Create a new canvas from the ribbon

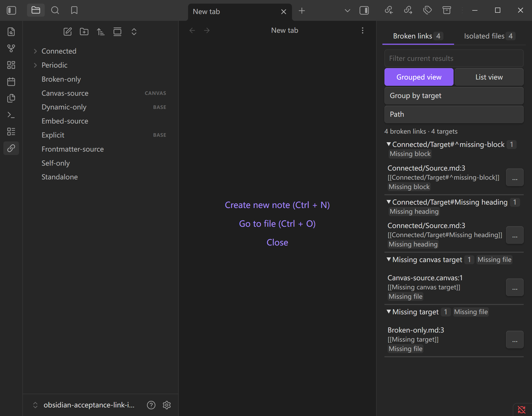click(11, 65)
